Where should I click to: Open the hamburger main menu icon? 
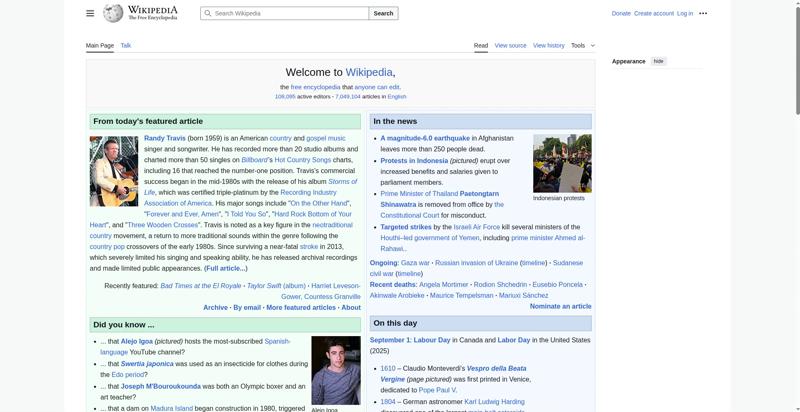coord(90,13)
